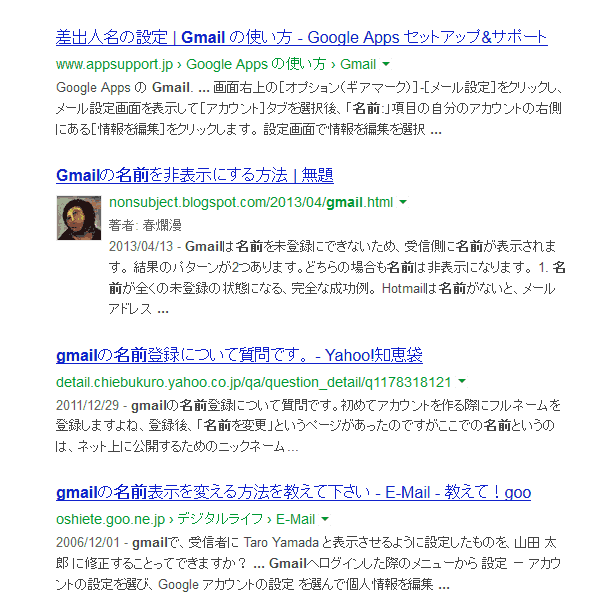Viewport: 600px width, 600px height.
Task: Open the 差出人名の設定 Gmail の使い方 result link
Action: [302, 38]
